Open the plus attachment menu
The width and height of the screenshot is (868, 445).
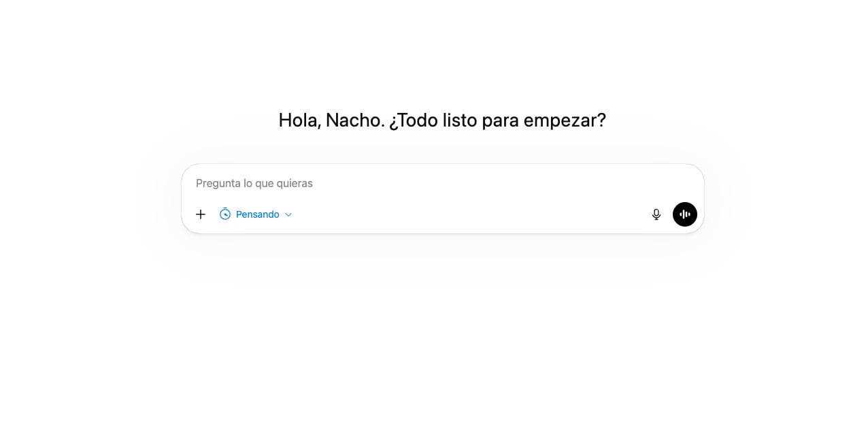coord(201,214)
